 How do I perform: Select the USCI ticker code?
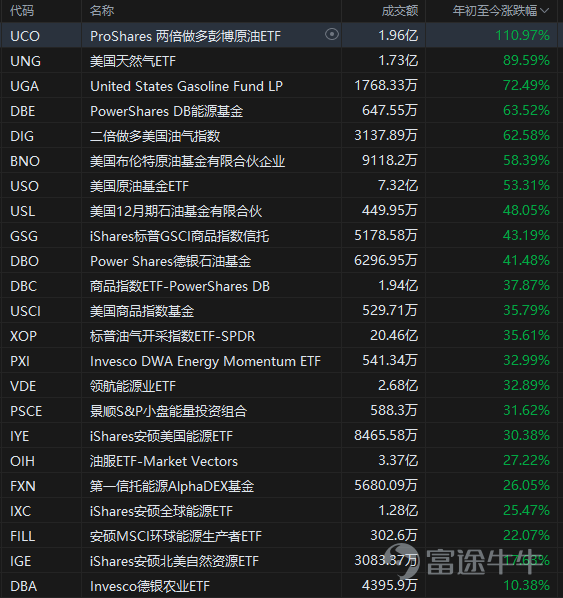point(25,311)
